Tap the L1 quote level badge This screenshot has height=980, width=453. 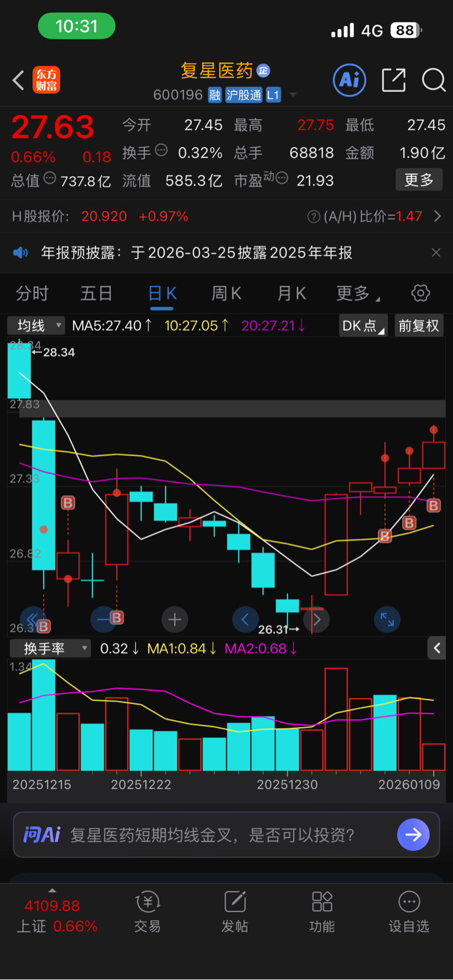coord(273,95)
